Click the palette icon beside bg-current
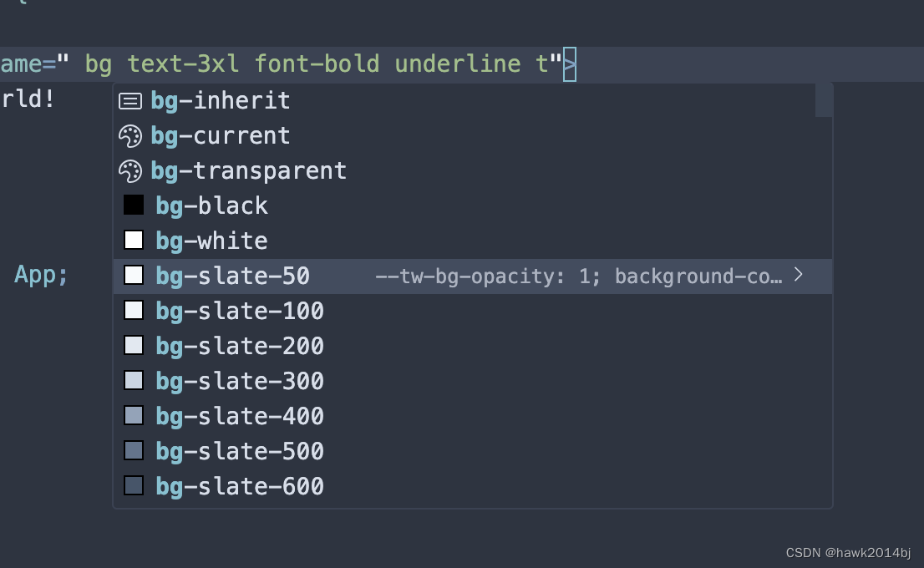 click(130, 136)
